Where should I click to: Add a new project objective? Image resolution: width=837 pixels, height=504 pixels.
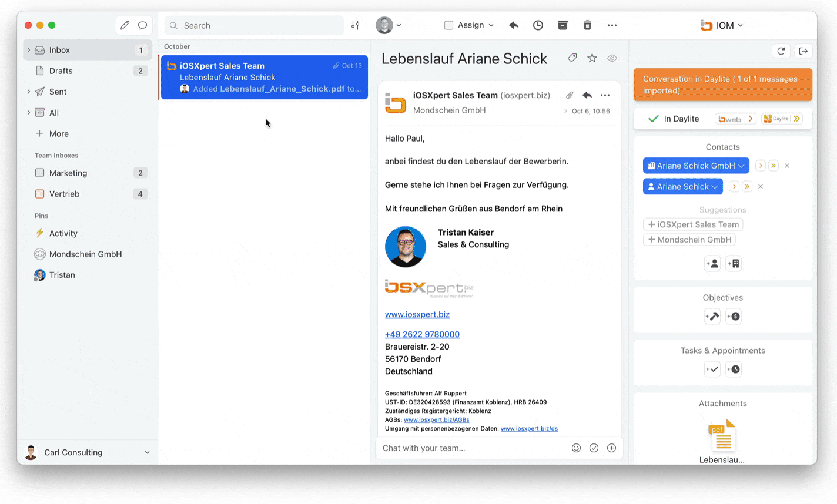pos(712,317)
